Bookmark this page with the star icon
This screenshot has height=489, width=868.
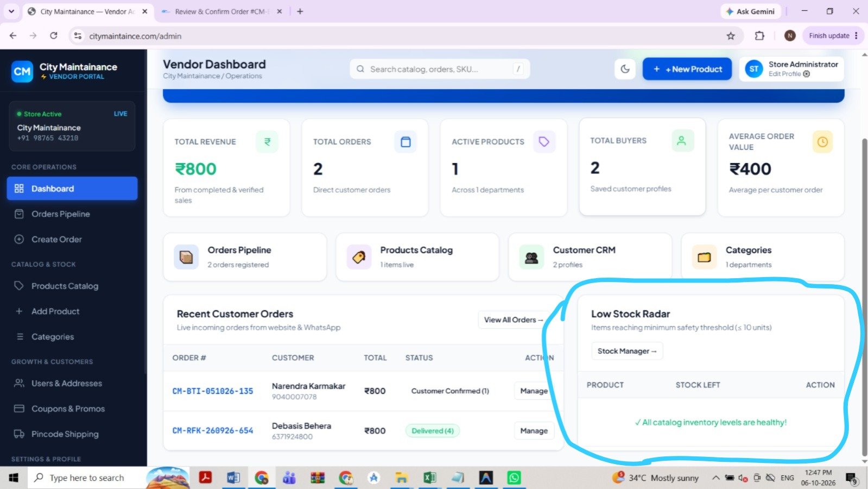731,36
